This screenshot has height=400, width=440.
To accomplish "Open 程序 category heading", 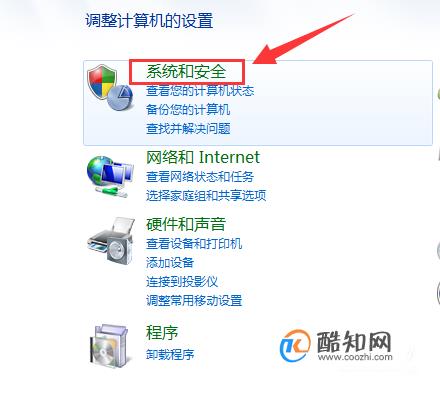I will (x=162, y=333).
